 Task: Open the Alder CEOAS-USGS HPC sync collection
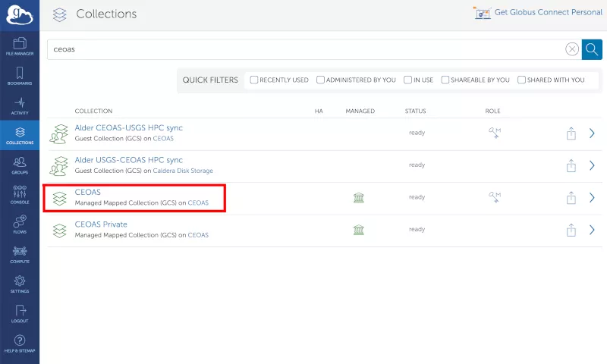coord(128,128)
